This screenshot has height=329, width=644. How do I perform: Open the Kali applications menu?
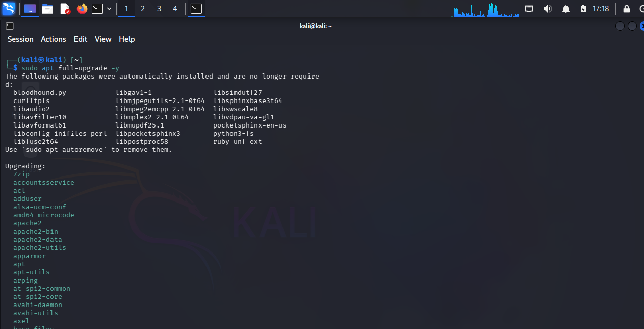[x=9, y=9]
